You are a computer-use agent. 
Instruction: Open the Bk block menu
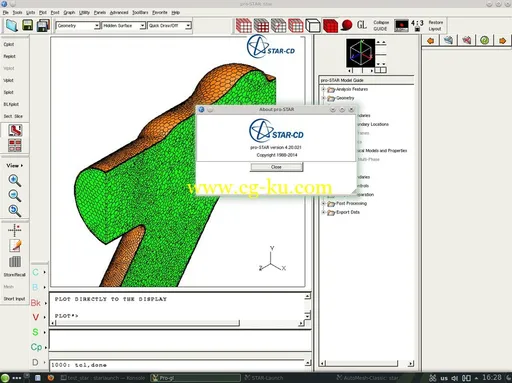pos(39,303)
